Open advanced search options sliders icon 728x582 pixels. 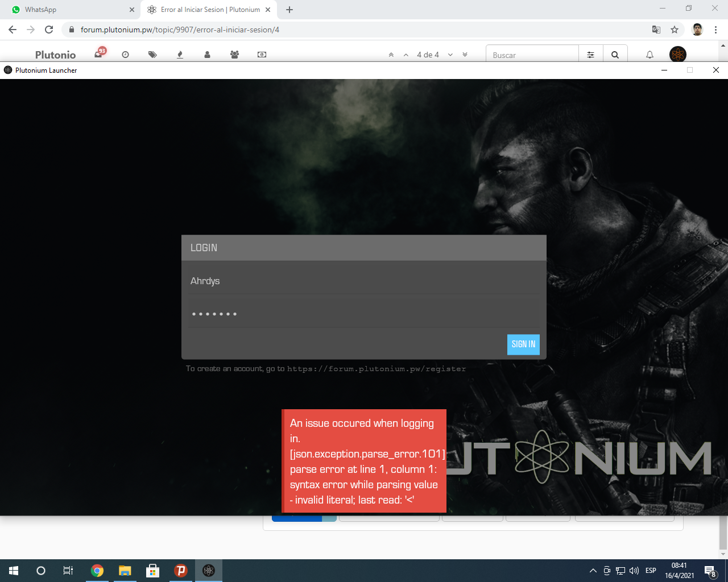coord(591,55)
